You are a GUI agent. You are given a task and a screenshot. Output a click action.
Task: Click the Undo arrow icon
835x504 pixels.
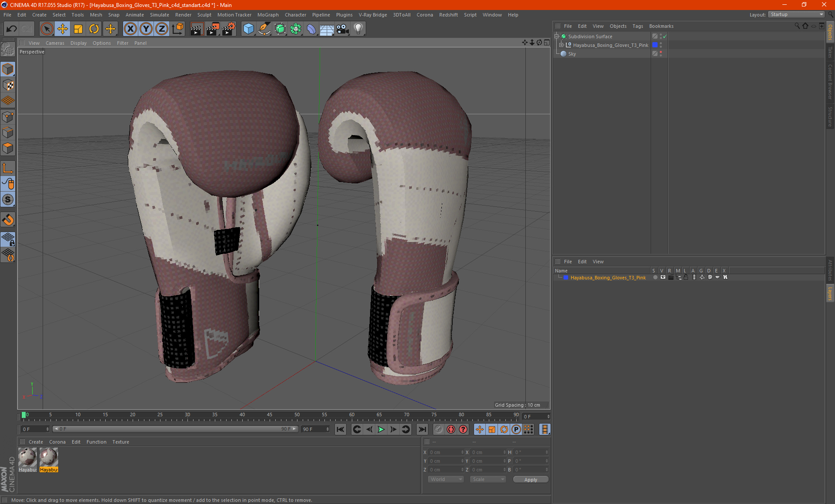pos(12,29)
